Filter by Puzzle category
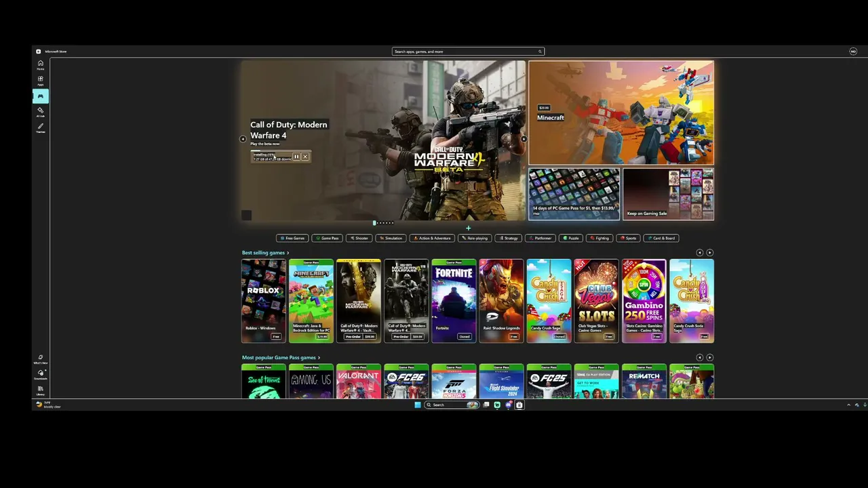The height and width of the screenshot is (488, 868). click(x=571, y=238)
